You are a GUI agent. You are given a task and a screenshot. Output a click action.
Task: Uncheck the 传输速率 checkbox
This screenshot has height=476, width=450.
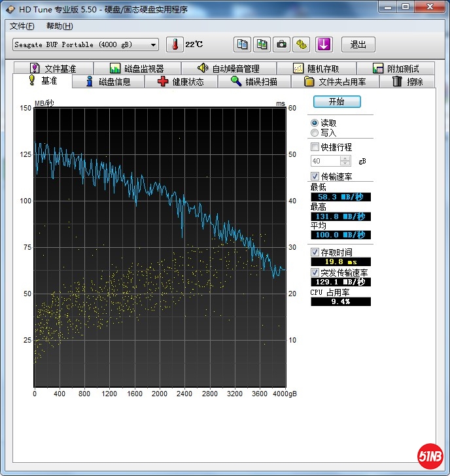pos(315,176)
